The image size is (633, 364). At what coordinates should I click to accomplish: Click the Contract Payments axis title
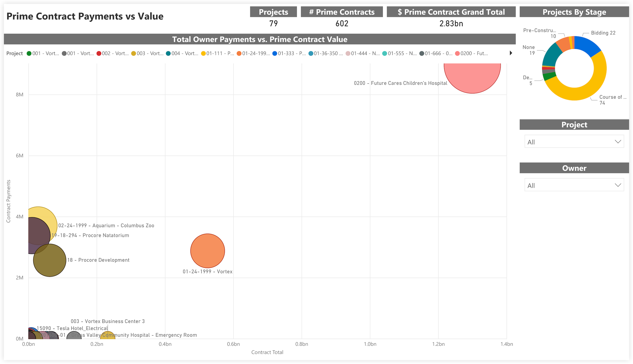tap(8, 201)
